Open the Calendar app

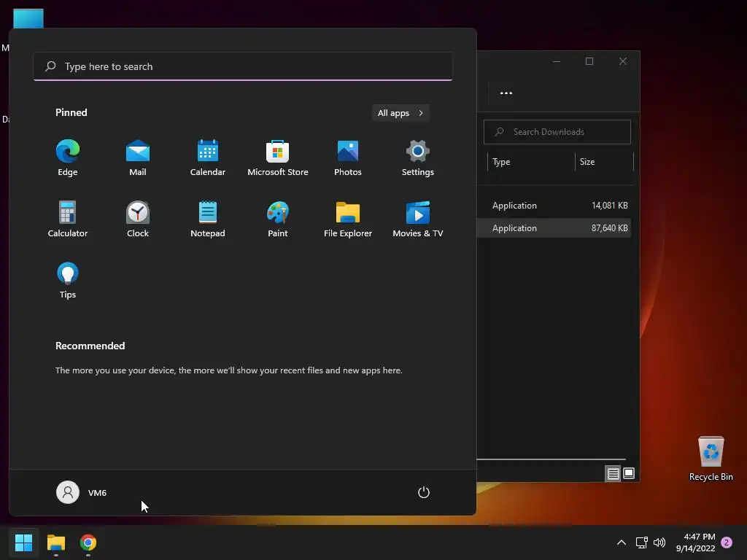[208, 158]
